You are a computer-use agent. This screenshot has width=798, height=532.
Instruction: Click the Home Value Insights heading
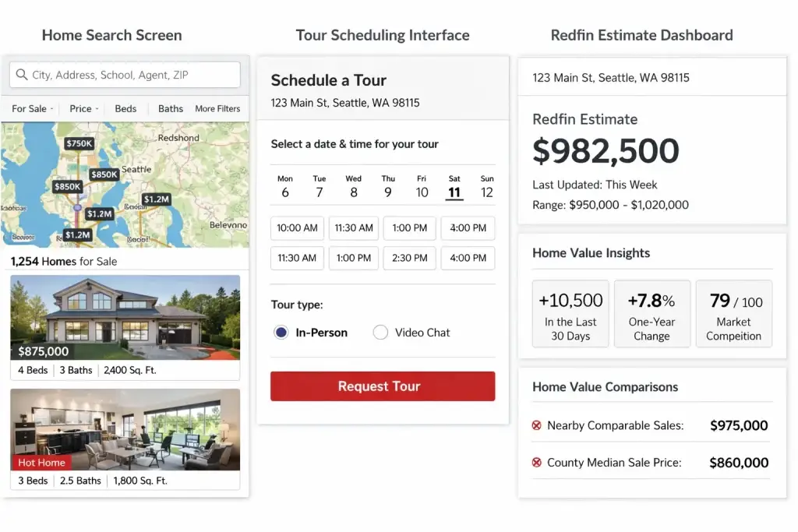click(591, 253)
